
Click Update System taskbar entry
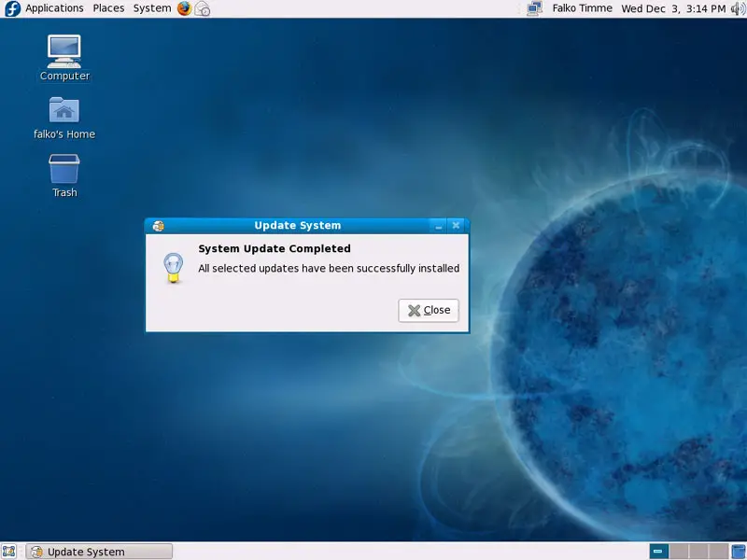(99, 552)
